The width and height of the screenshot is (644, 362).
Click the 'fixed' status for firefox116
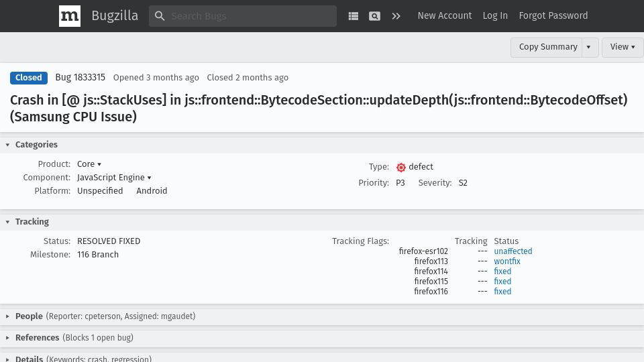pos(502,291)
